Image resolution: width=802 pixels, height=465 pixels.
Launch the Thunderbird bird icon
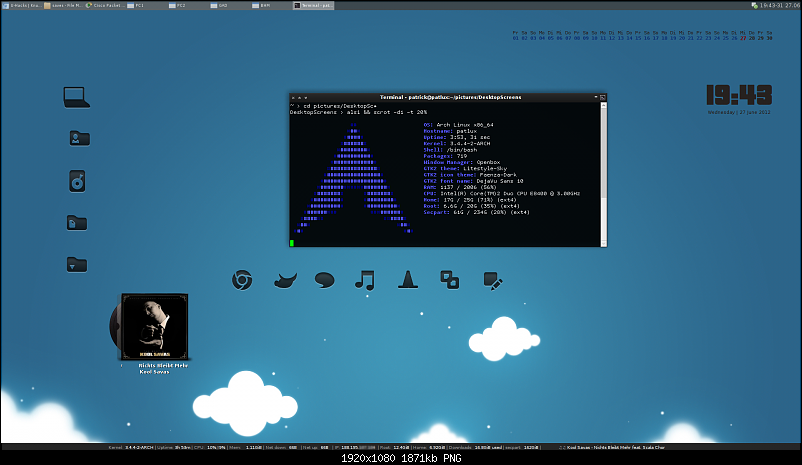tap(284, 280)
